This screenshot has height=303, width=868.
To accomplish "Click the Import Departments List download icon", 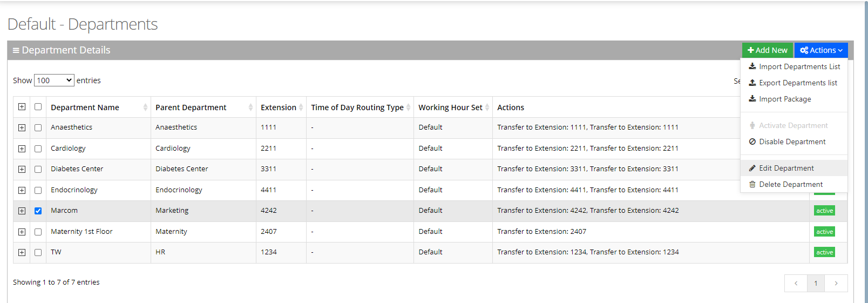I will [752, 66].
